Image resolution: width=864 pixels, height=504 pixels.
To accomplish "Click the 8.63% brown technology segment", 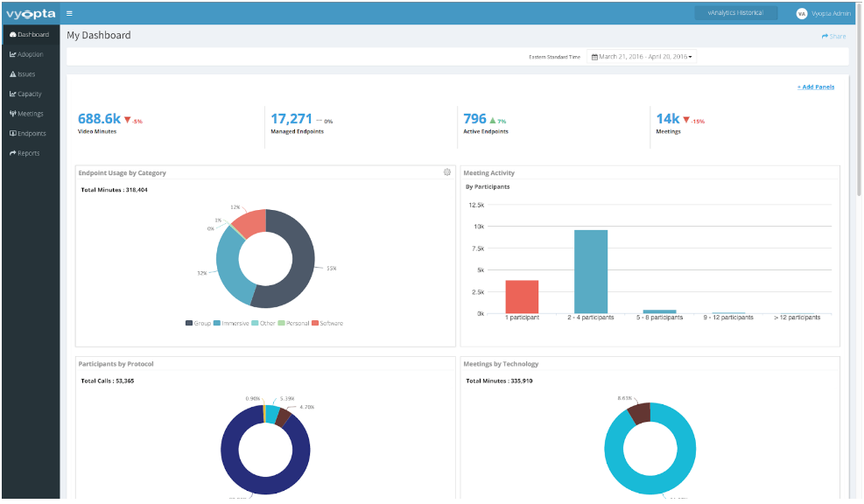I will point(640,413).
